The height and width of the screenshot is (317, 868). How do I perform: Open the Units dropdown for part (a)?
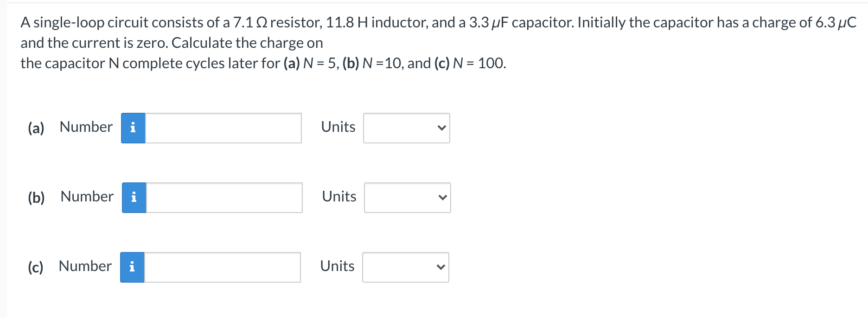click(x=406, y=128)
